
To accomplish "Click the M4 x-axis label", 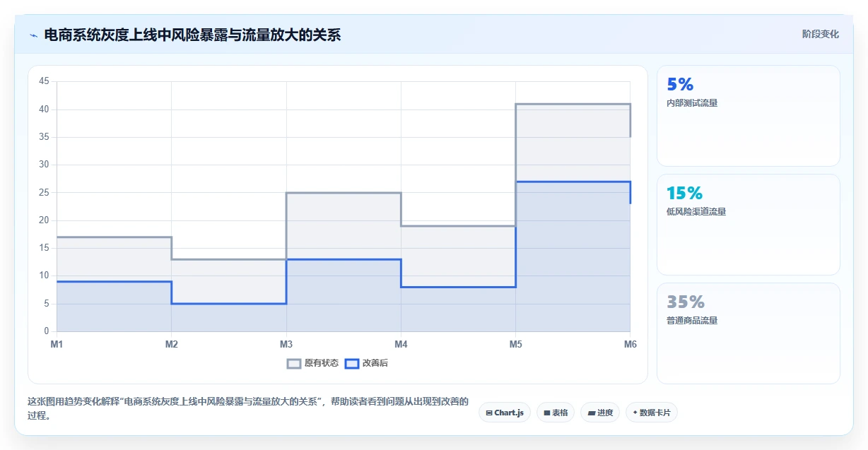I will pyautogui.click(x=401, y=344).
